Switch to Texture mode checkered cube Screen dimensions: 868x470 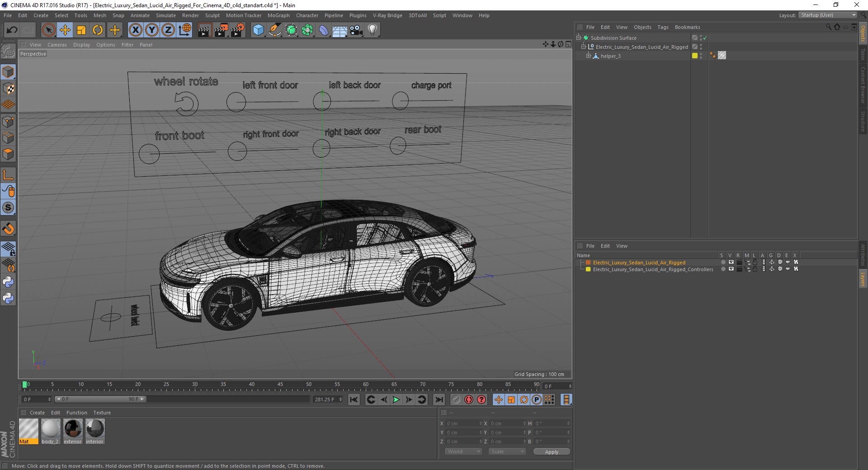[8, 88]
